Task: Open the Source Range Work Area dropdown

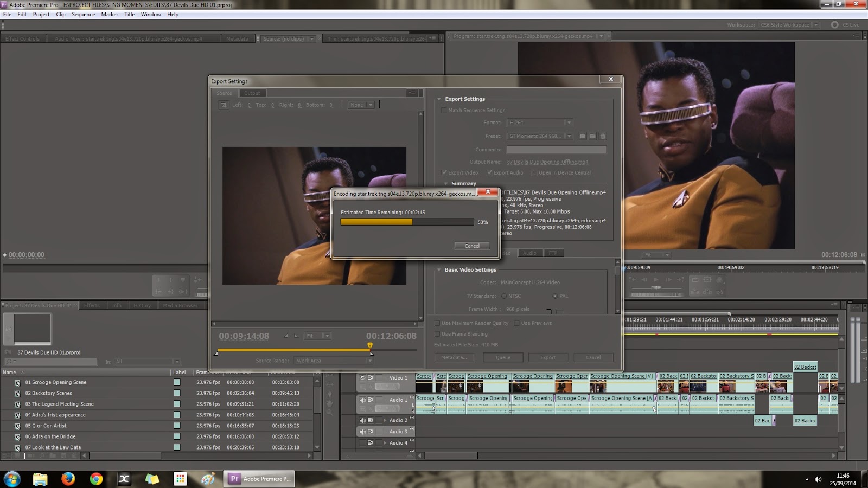Action: (x=334, y=361)
